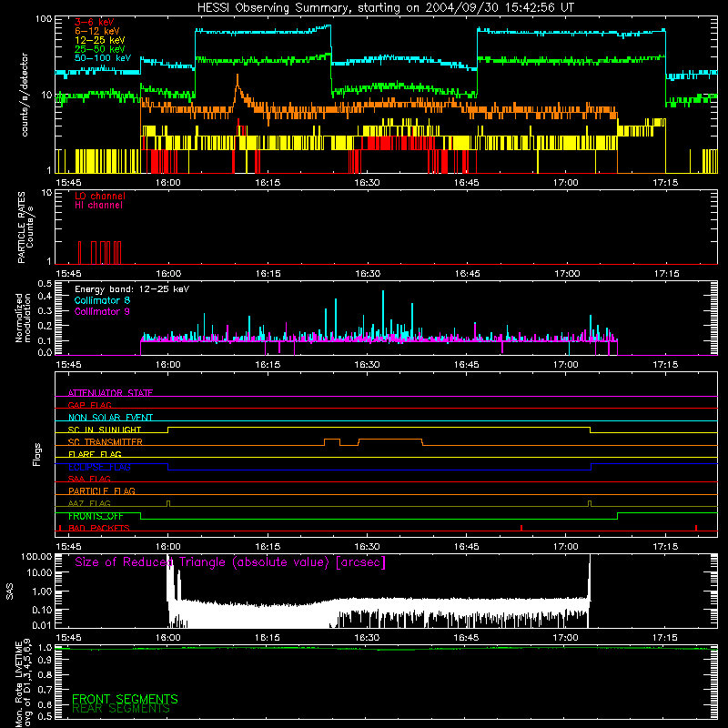Click the HESSI Observing Summary title
The height and width of the screenshot is (728, 728).
(385, 8)
